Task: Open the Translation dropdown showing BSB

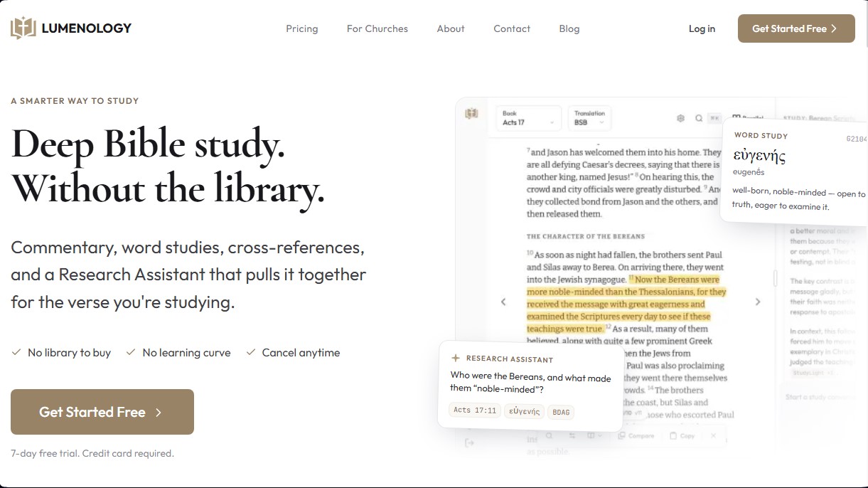Action: click(x=589, y=118)
